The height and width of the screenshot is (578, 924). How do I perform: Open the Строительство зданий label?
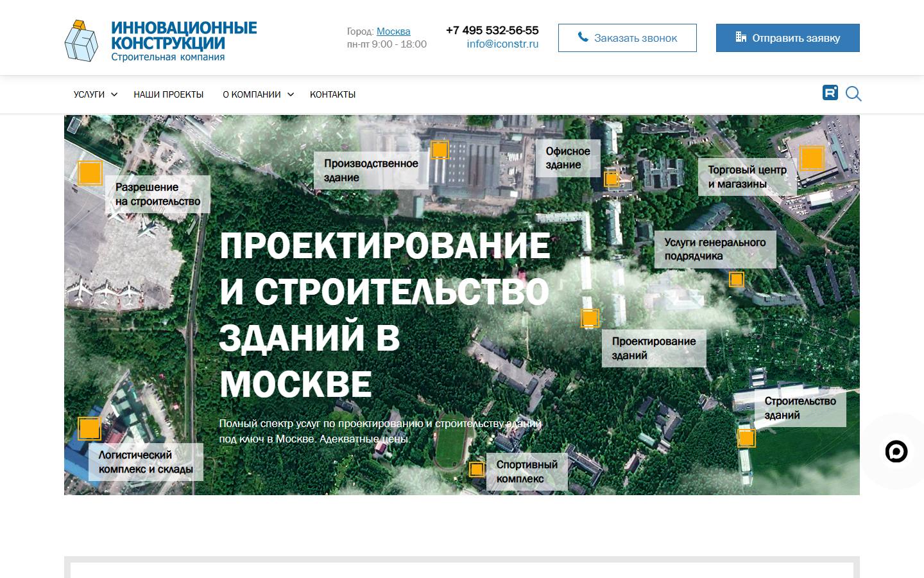(800, 408)
